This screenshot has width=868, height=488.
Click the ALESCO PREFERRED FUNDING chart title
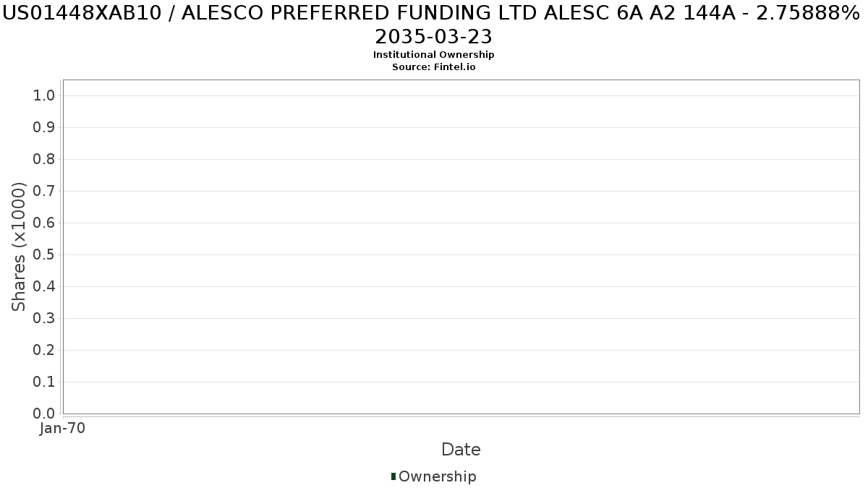[x=431, y=14]
